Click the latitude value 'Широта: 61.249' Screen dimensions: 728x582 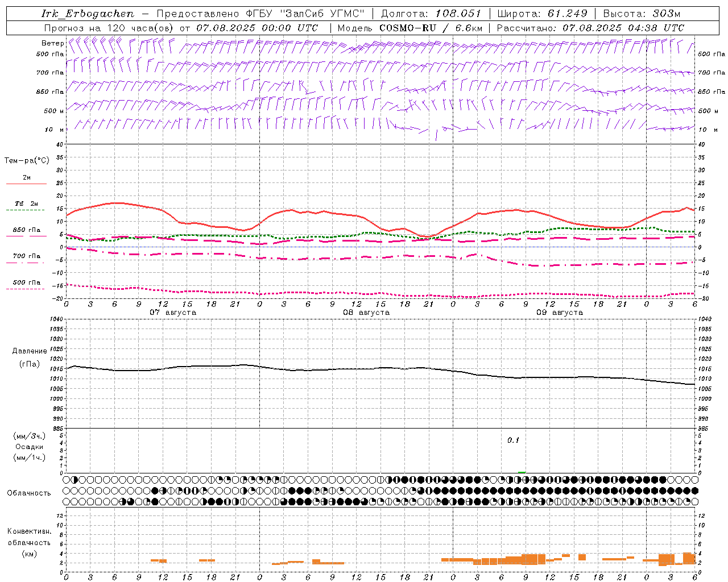[x=542, y=14]
